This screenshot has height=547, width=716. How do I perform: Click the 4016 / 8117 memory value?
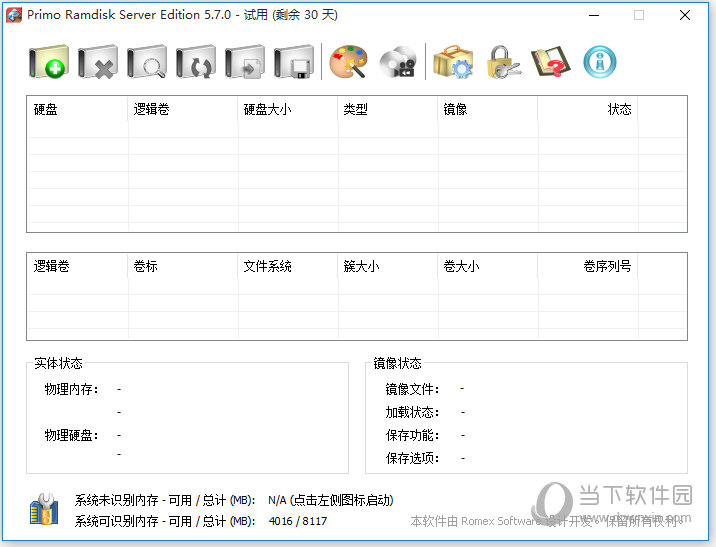[x=298, y=521]
